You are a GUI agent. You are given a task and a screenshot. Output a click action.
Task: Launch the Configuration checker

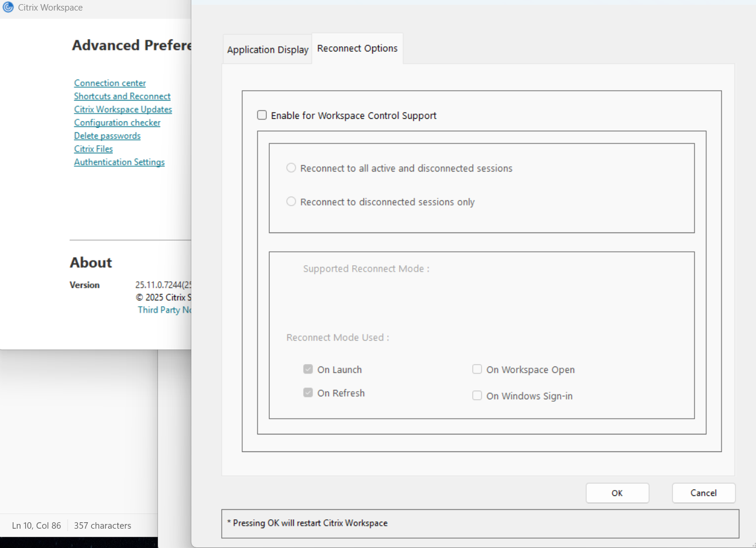pos(117,122)
